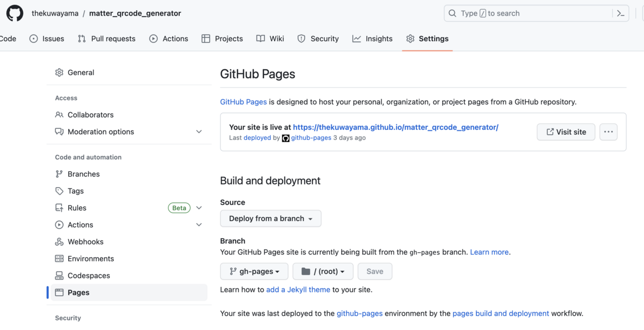Click the thekuwayama owner link
644x330 pixels.
[55, 13]
